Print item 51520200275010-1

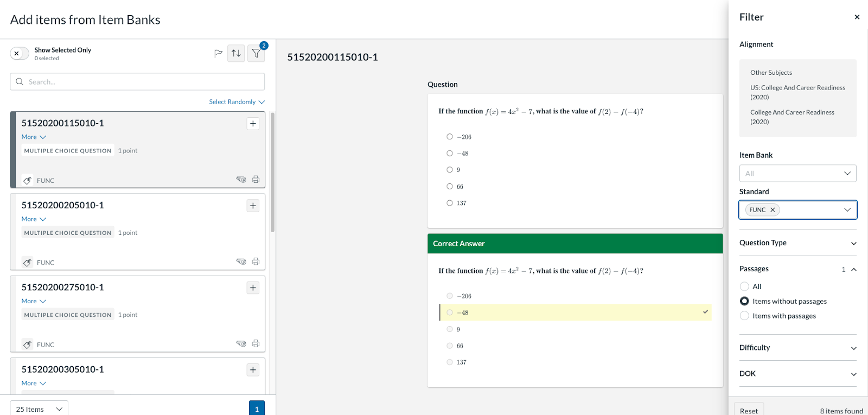[256, 343]
